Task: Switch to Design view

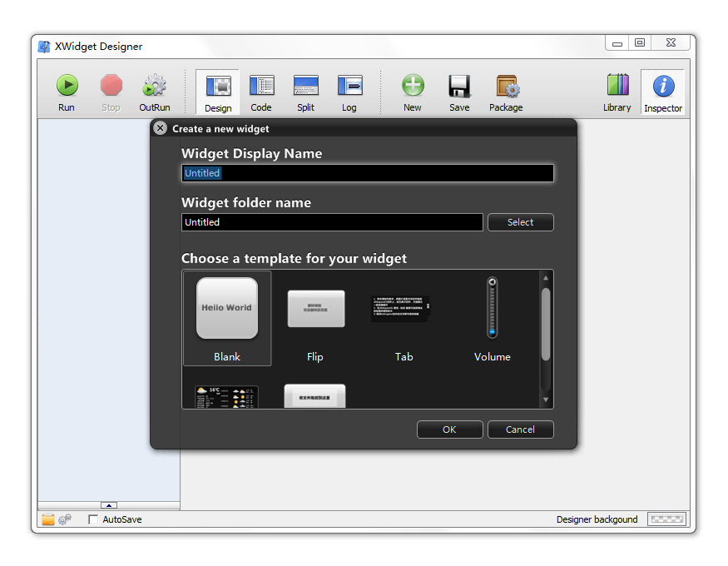Action: 218,92
